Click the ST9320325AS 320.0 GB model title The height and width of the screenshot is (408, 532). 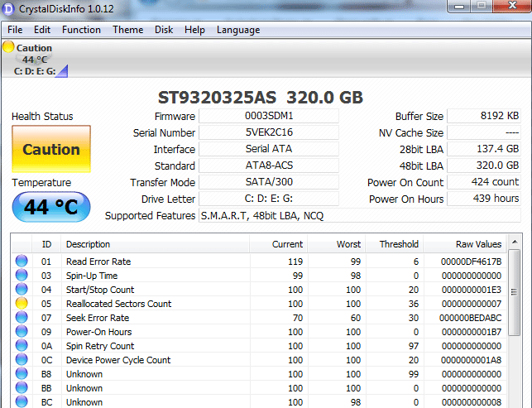click(261, 98)
